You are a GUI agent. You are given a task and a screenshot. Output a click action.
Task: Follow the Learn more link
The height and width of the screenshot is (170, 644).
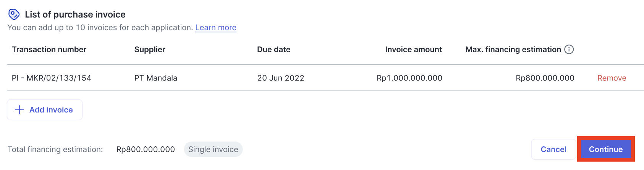coord(216,27)
